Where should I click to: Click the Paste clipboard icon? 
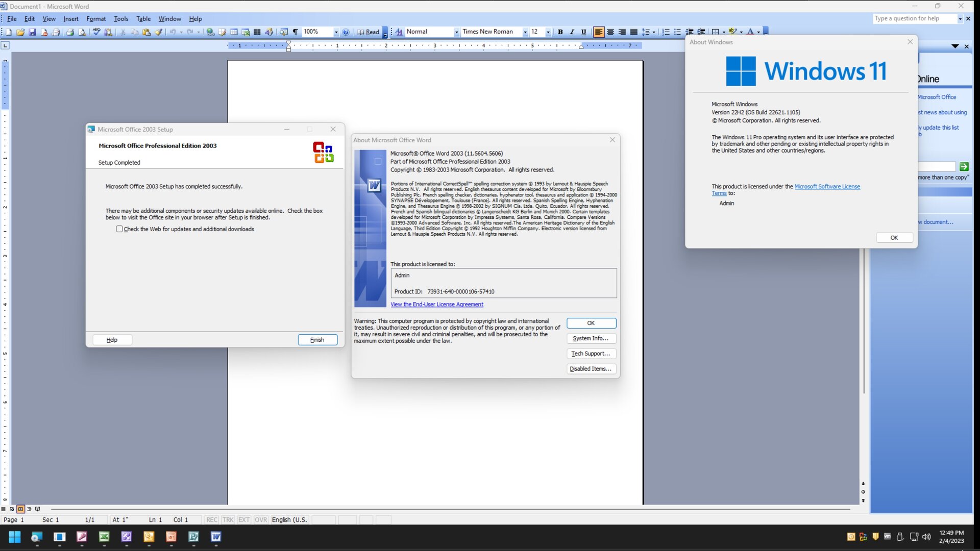(x=146, y=32)
